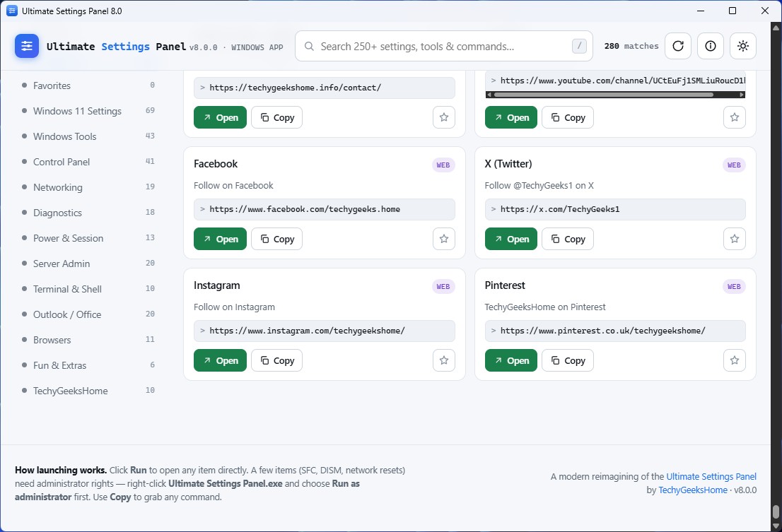Click the YouTube URL scrollbar right arrow
Viewport: 782px width, 532px height.
pyautogui.click(x=742, y=94)
